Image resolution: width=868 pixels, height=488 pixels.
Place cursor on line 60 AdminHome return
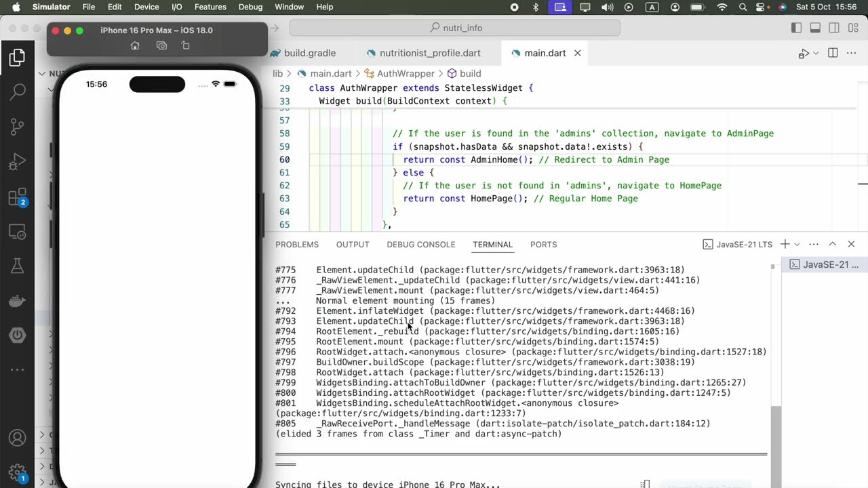tap(536, 160)
